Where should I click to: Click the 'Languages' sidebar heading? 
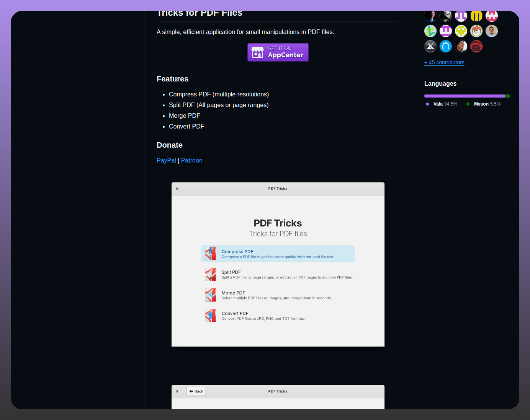pyautogui.click(x=440, y=83)
